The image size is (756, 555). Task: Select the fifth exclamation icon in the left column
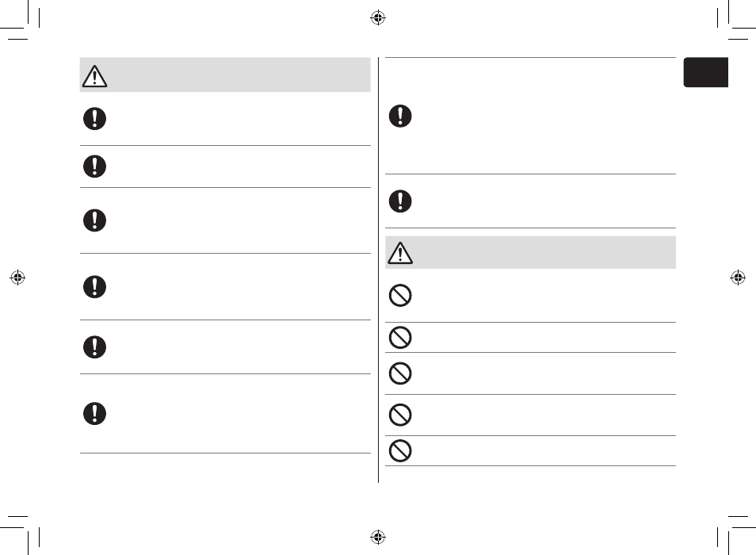[x=94, y=347]
